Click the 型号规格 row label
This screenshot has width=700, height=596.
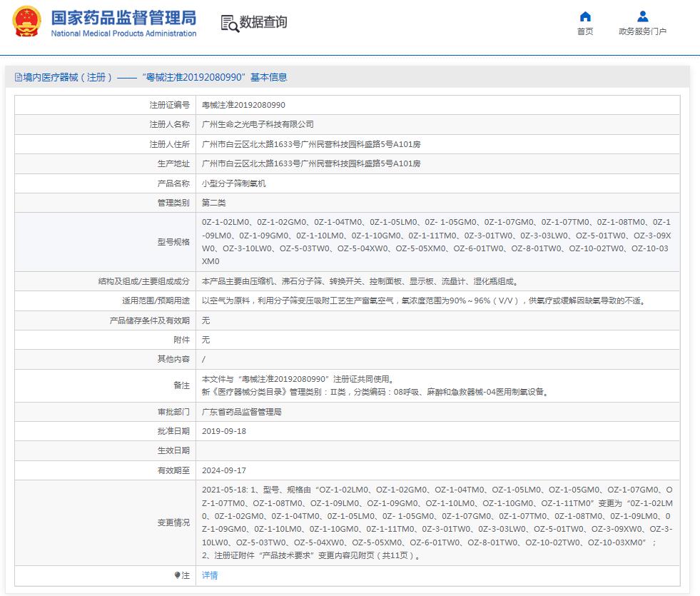tap(173, 242)
